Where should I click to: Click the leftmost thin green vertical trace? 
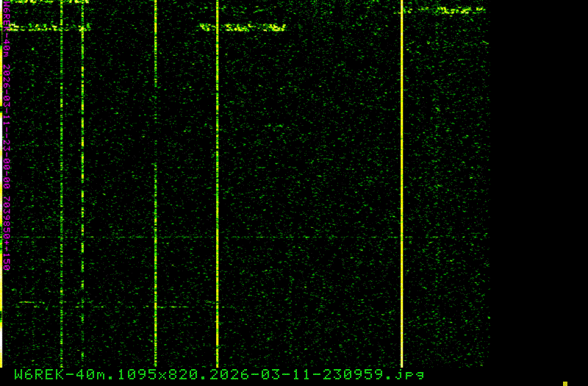[62, 184]
